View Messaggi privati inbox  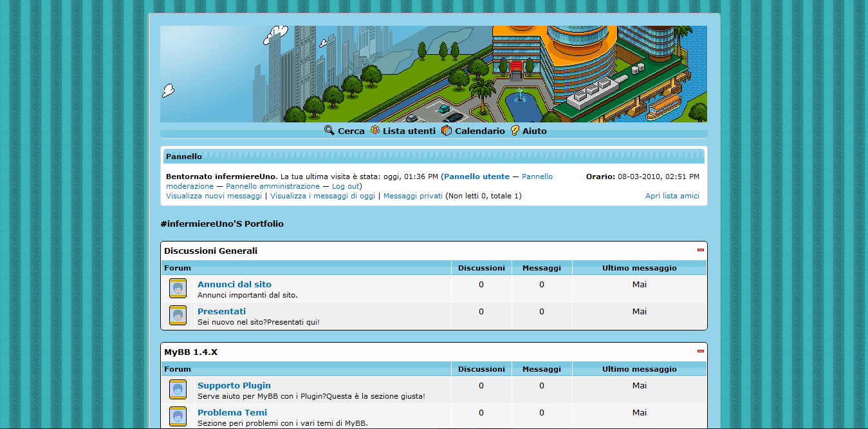pos(412,196)
